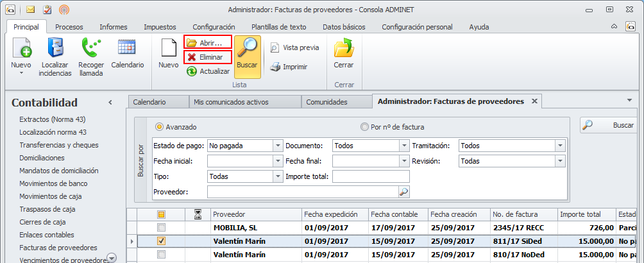Click the Localizar incidencias icon

(55, 48)
